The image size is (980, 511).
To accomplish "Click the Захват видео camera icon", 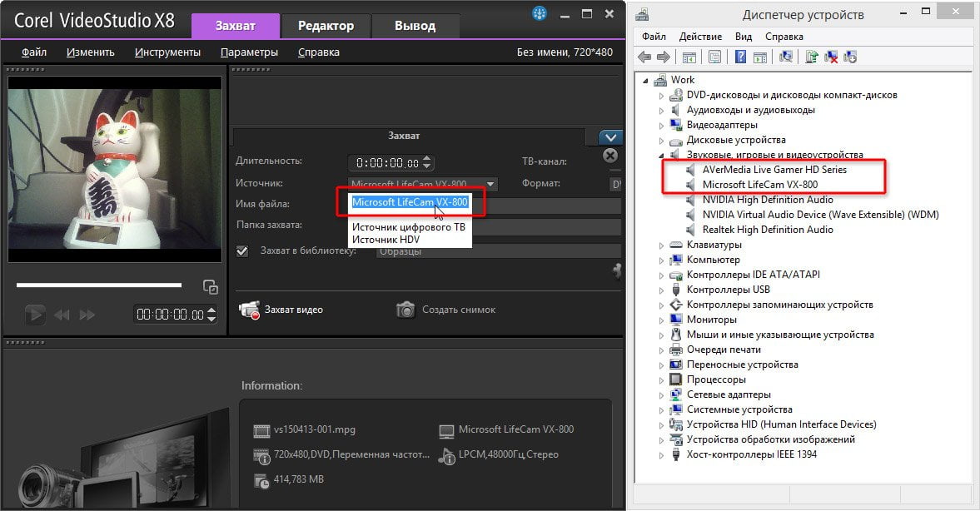I will [x=250, y=310].
